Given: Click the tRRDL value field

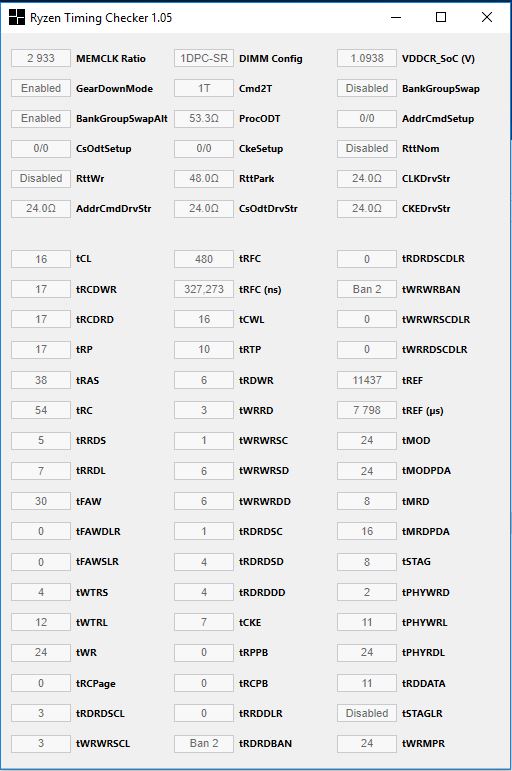Looking at the screenshot, I should (41, 471).
